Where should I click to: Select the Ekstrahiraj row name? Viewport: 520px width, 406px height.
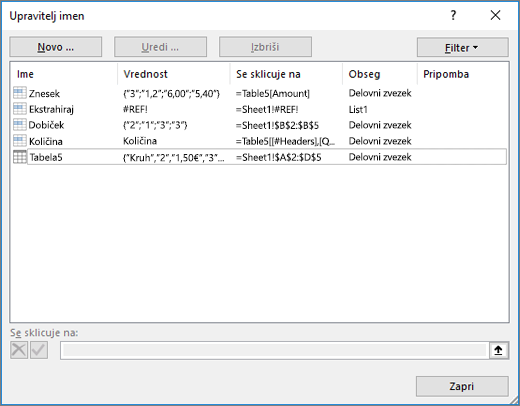(51, 109)
